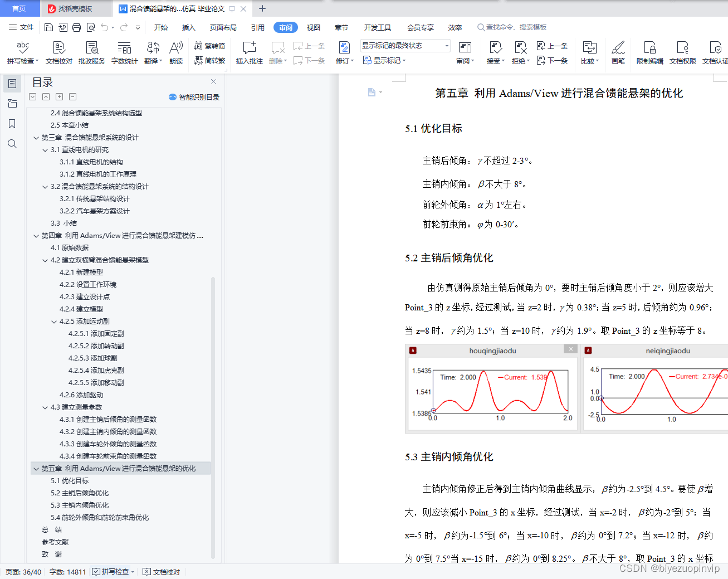Open the 显示标记 dropdown

click(x=384, y=60)
